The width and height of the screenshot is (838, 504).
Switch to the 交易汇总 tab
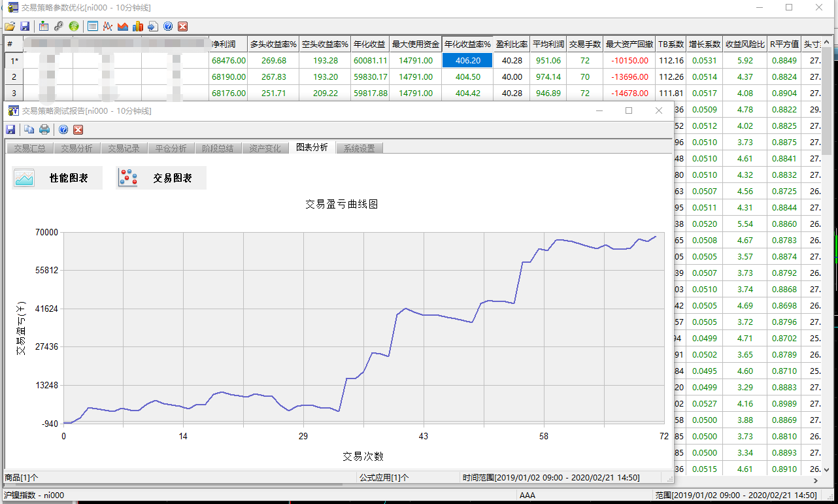click(29, 148)
